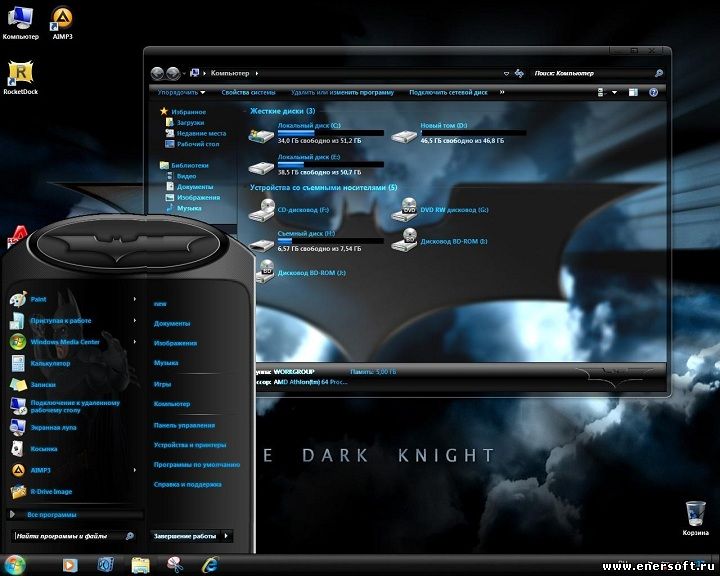
Task: Open the Компьютер desktop icon
Action: tap(20, 22)
